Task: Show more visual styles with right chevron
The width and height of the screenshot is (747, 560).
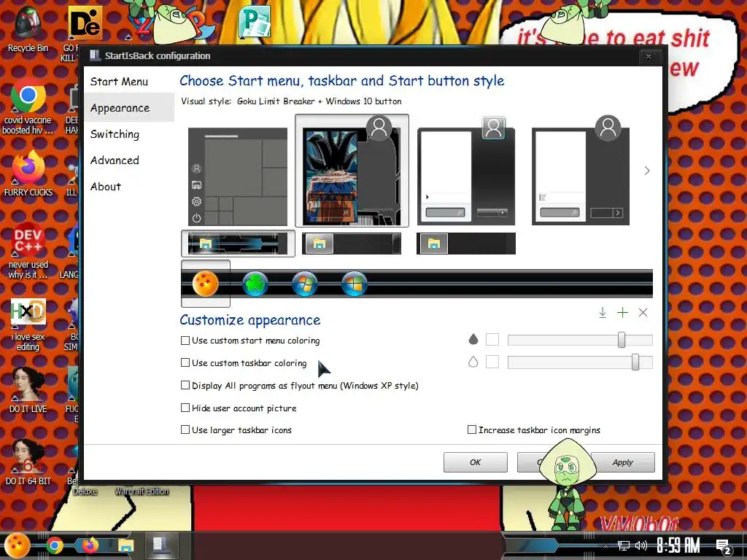Action: [646, 171]
